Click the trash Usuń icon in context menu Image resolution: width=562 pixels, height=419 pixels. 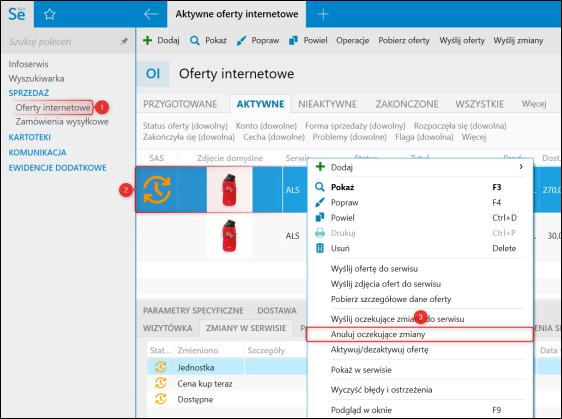tap(320, 248)
